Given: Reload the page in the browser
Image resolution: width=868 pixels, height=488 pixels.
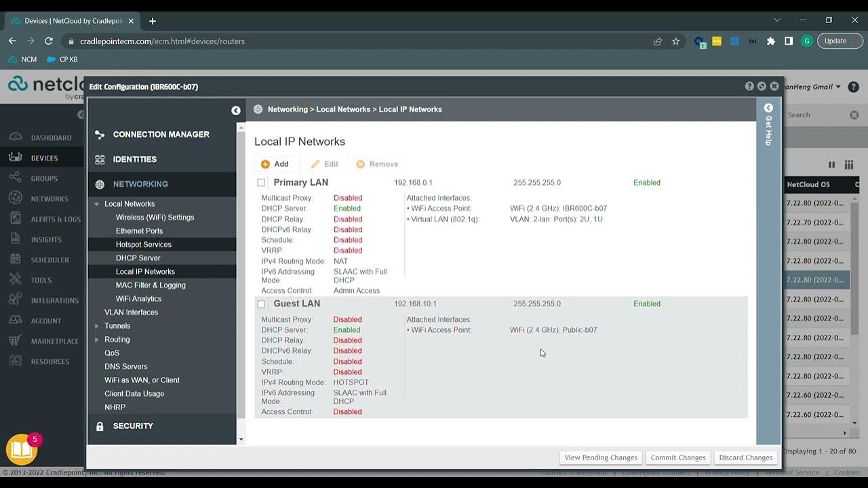Looking at the screenshot, I should pos(49,41).
